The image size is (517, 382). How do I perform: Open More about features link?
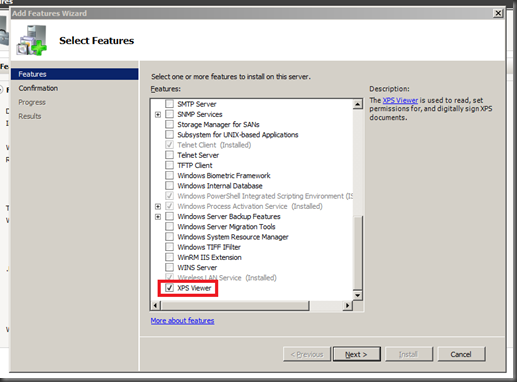pyautogui.click(x=182, y=320)
